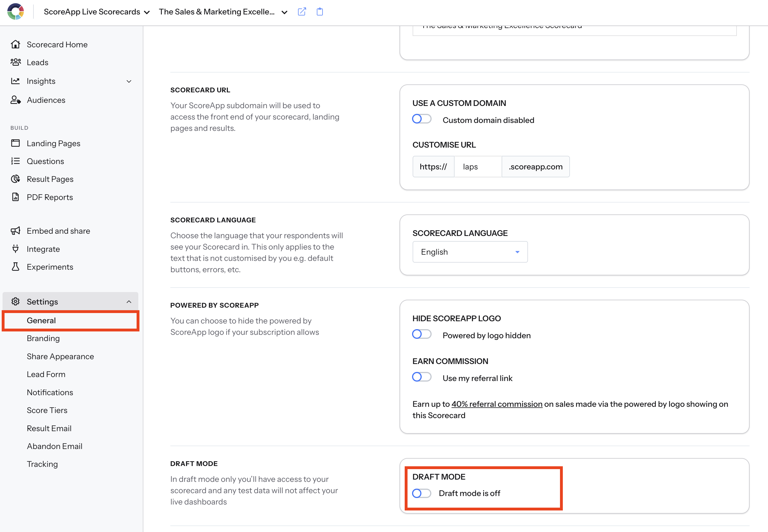Click the Leads people icon
This screenshot has height=532, width=768.
pos(15,62)
